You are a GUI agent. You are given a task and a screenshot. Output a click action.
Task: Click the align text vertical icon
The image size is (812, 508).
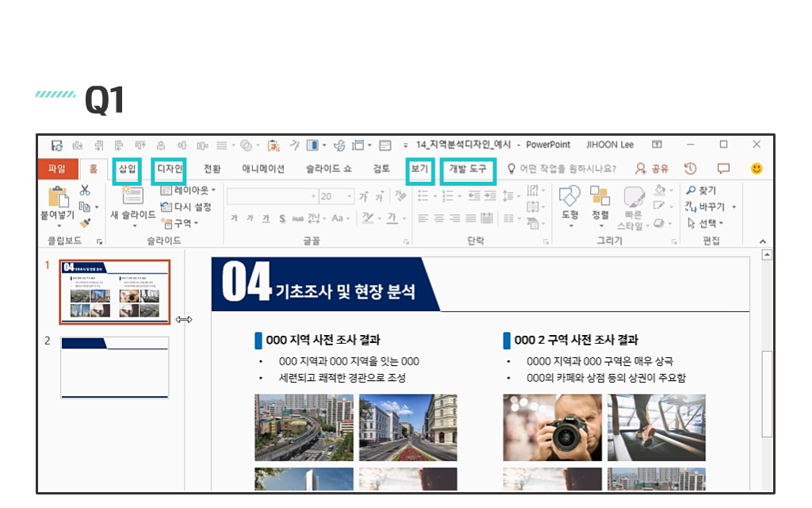pos(532,207)
